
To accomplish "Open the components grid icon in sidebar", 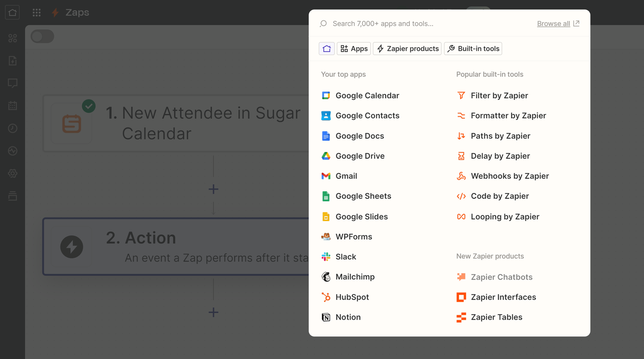I will (13, 38).
